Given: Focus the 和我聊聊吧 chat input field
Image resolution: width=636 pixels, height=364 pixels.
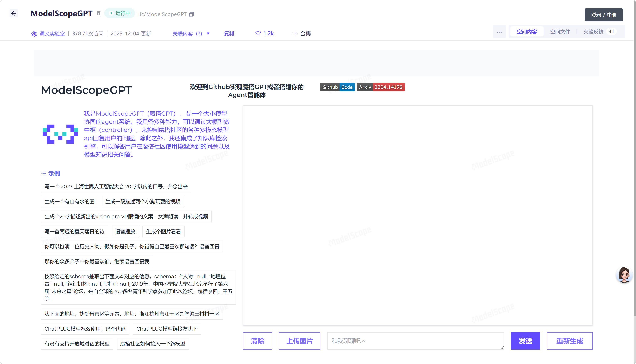Looking at the screenshot, I should (415, 341).
